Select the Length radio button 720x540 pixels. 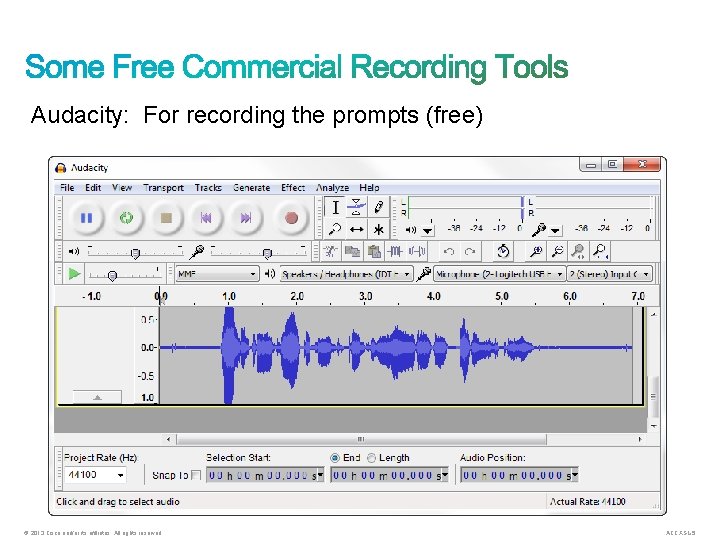tap(371, 458)
